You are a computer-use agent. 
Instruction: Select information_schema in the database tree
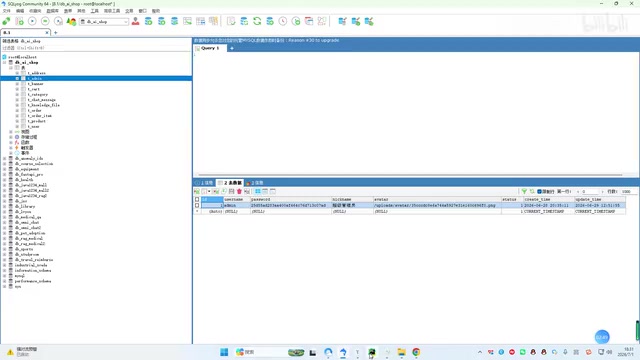(x=33, y=271)
